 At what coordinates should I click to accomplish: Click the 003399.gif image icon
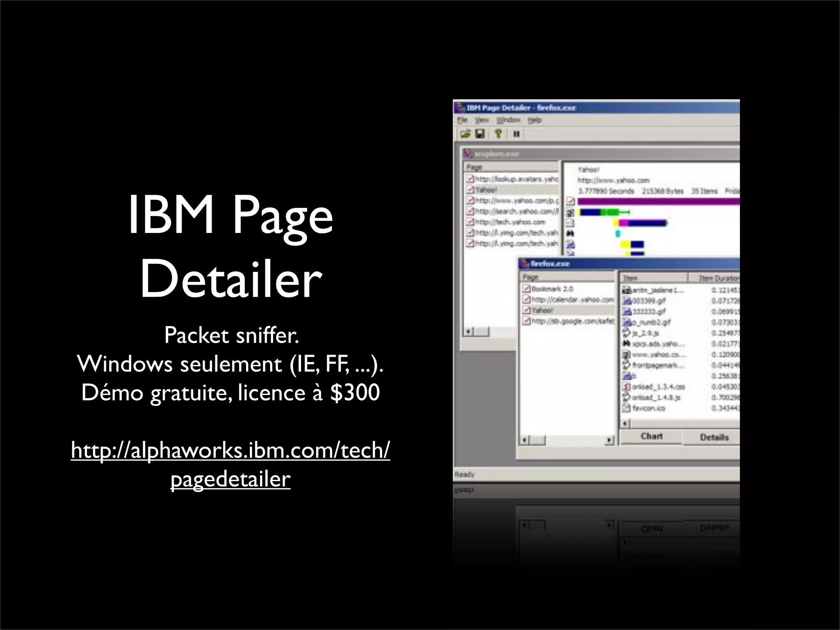626,301
